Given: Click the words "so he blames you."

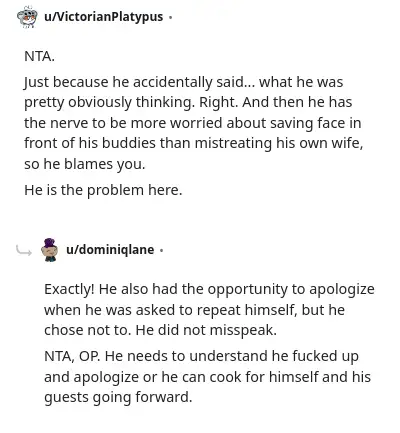Looking at the screenshot, I should point(85,164).
